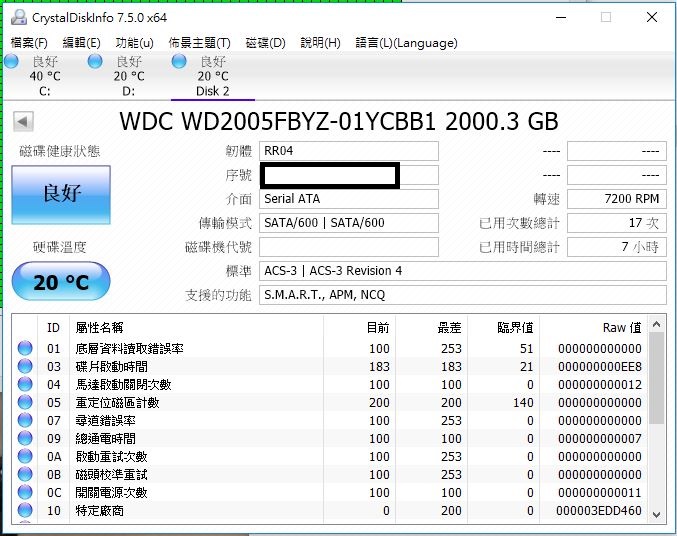This screenshot has height=536, width=677.
Task: Click the blue status orb for attribute 0A
Action: (x=25, y=457)
